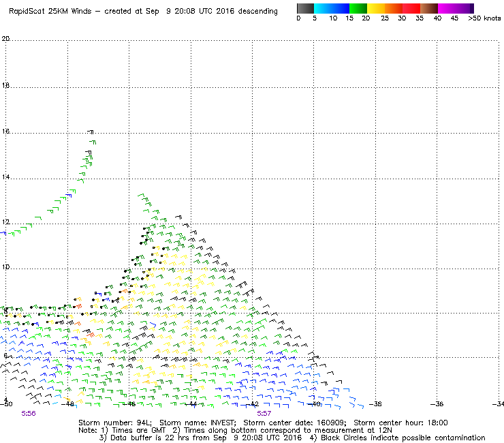Click the yellow 20-25 knots color band

pyautogui.click(x=376, y=8)
